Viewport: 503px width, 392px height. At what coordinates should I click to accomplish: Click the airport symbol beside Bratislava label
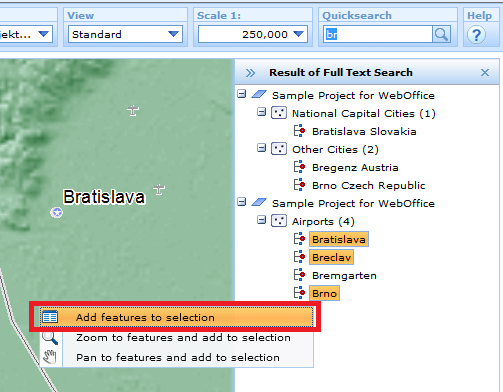pos(159,189)
